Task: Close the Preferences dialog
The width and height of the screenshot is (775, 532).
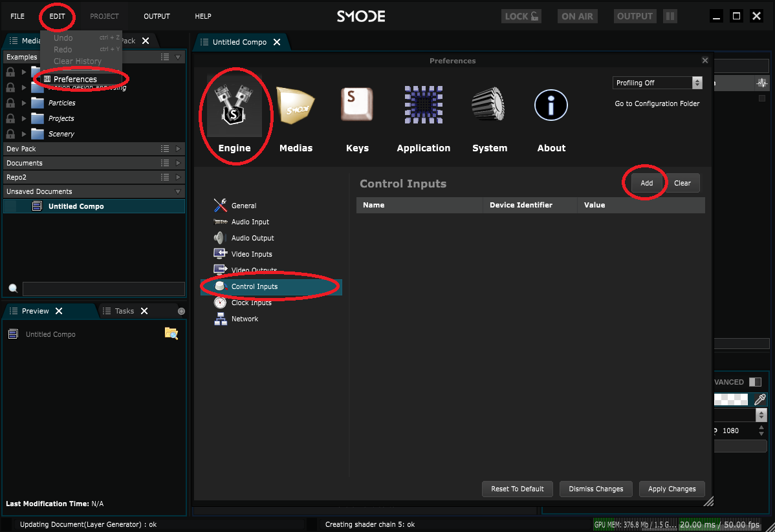Action: click(705, 60)
